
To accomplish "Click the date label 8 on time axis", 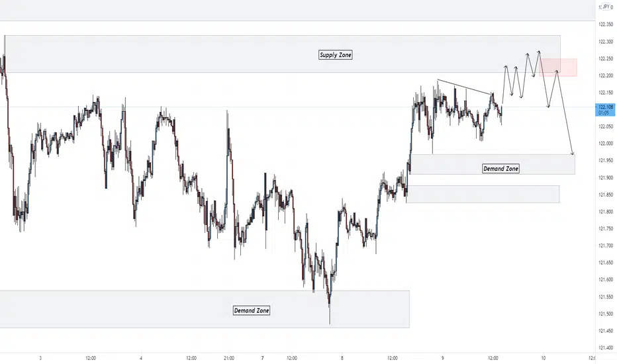I will (x=342, y=358).
